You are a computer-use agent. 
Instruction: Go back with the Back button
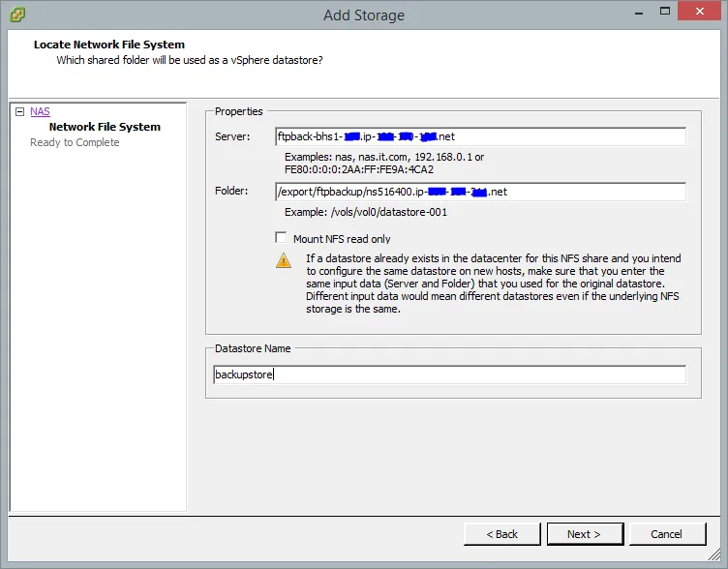pyautogui.click(x=501, y=534)
